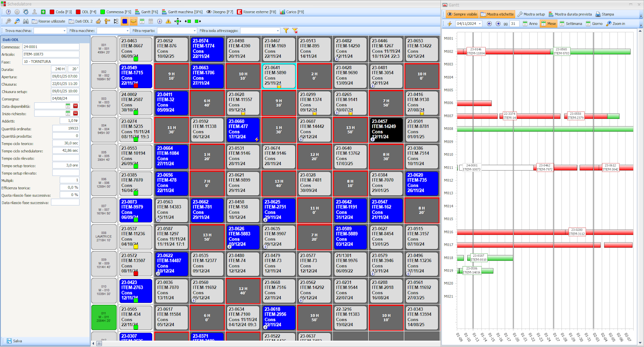644x347 pixels.
Task: Click the zoom in magnifier icon in scheduler toolbar
Action: click(8, 21)
